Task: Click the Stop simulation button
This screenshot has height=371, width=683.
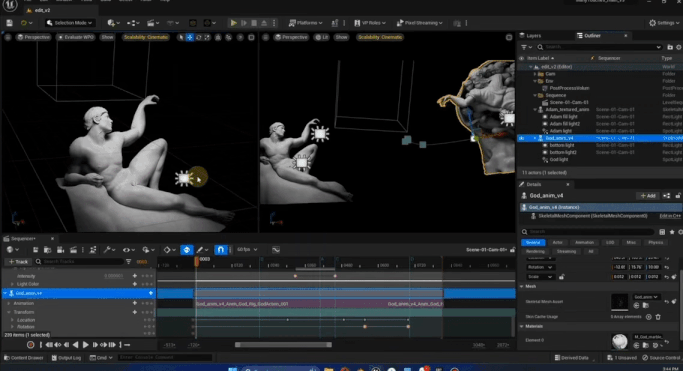Action: coord(254,23)
